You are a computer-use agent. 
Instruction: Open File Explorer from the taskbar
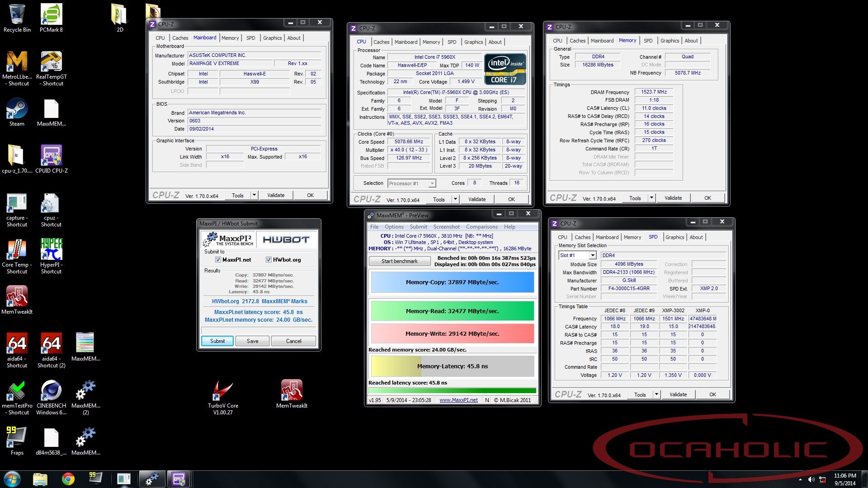click(x=40, y=479)
